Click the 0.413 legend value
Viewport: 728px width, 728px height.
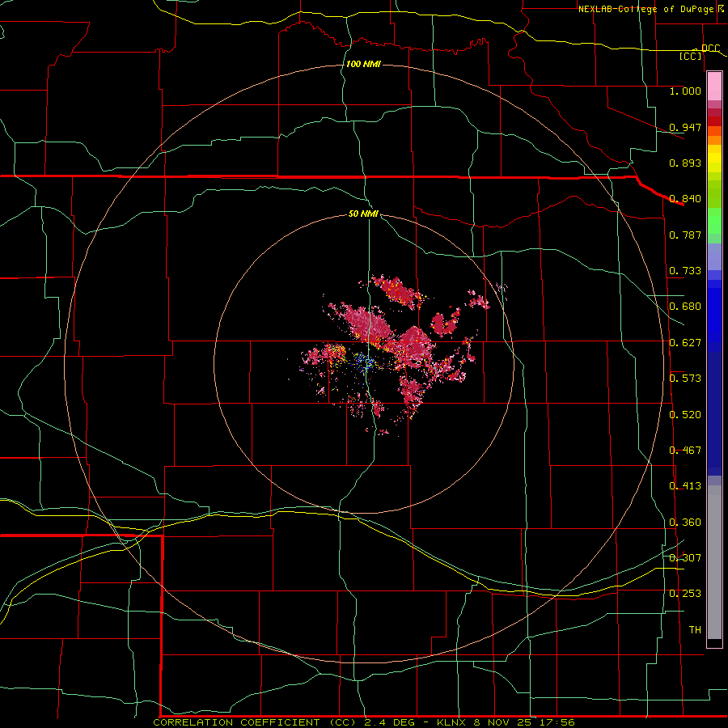(685, 486)
